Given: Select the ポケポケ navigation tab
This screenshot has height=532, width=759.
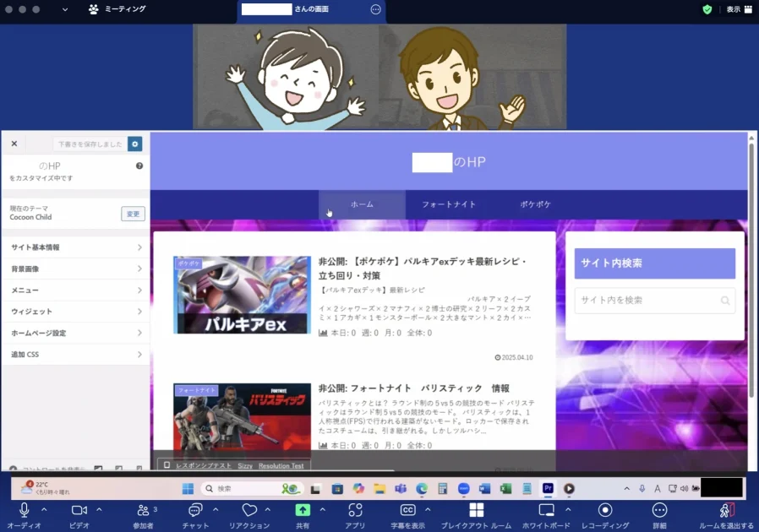Looking at the screenshot, I should (535, 204).
